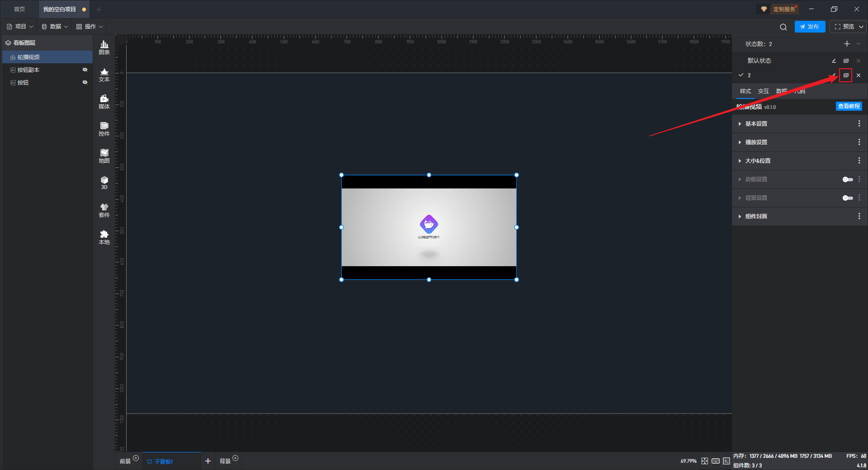Screen dimensions: 868x470
Task: Open the 图表 chart components category
Action: click(x=104, y=47)
